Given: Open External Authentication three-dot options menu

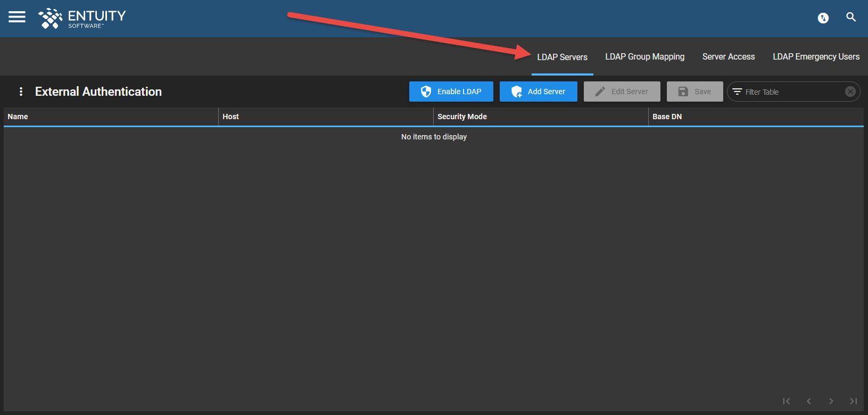Looking at the screenshot, I should coord(21,92).
